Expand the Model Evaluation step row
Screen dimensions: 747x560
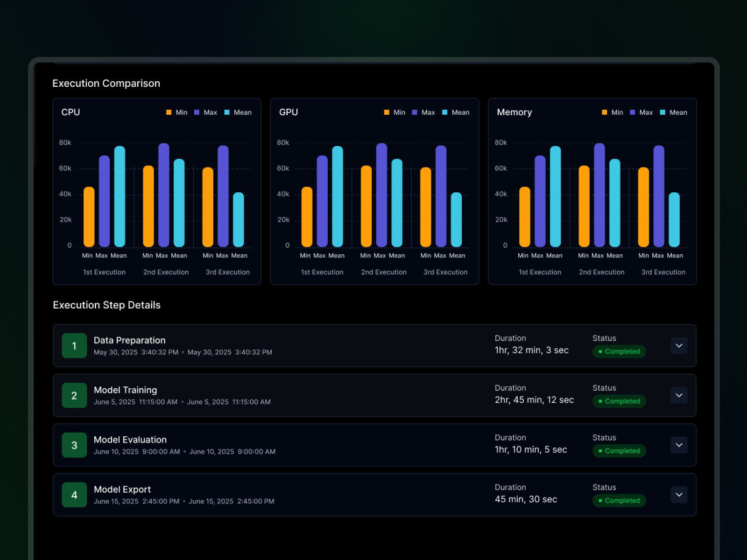point(679,445)
